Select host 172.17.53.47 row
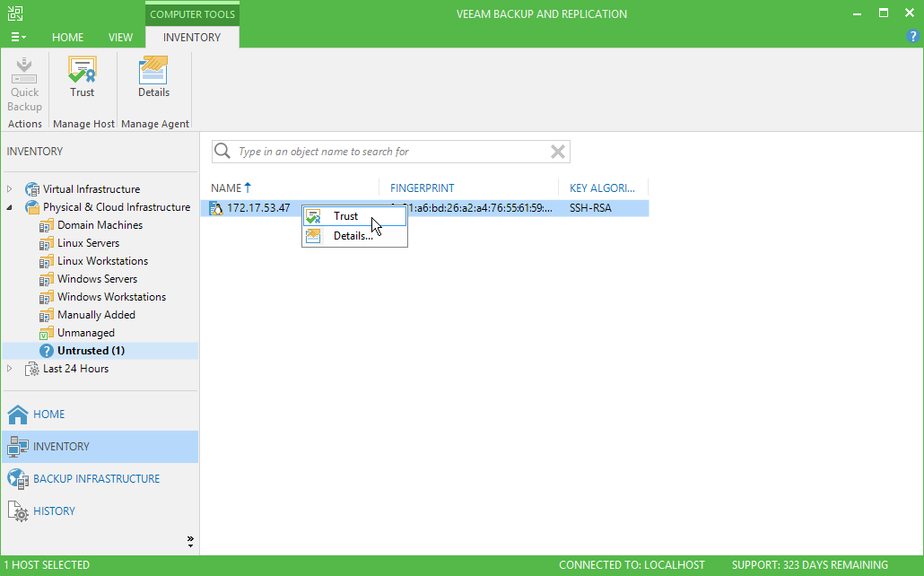The image size is (924, 576). tap(425, 208)
